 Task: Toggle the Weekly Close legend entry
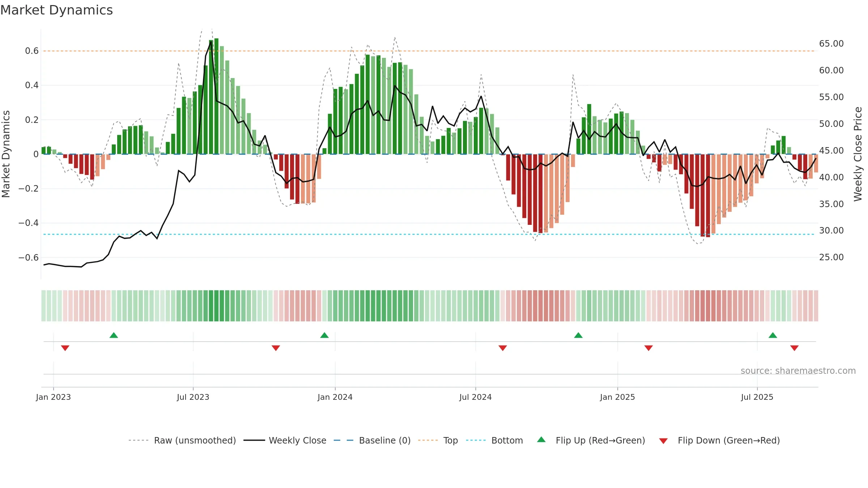click(285, 440)
